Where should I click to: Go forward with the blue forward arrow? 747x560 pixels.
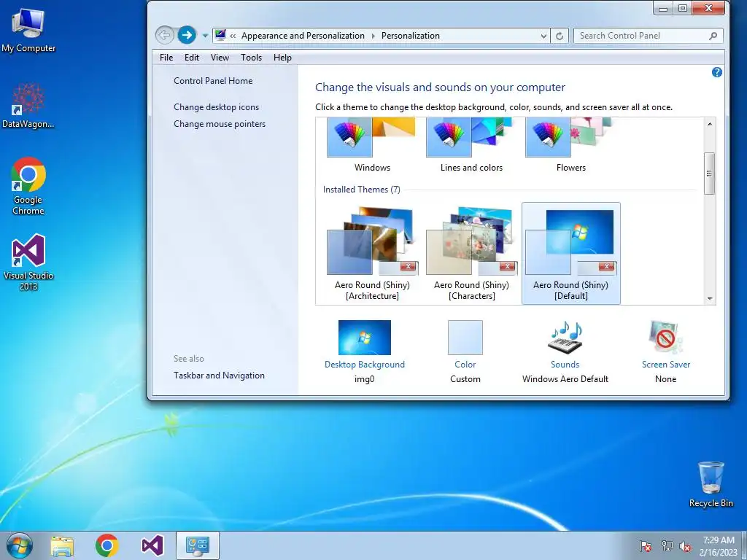click(187, 35)
